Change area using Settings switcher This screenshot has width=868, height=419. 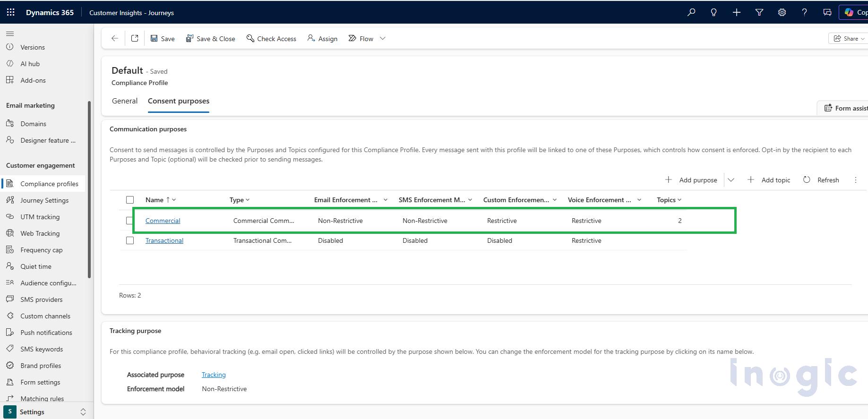(46, 412)
